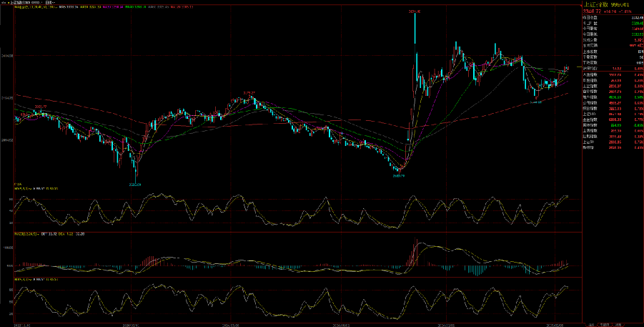Select the 上涨家数 row in quote panel
This screenshot has height=327, width=644.
[612, 52]
